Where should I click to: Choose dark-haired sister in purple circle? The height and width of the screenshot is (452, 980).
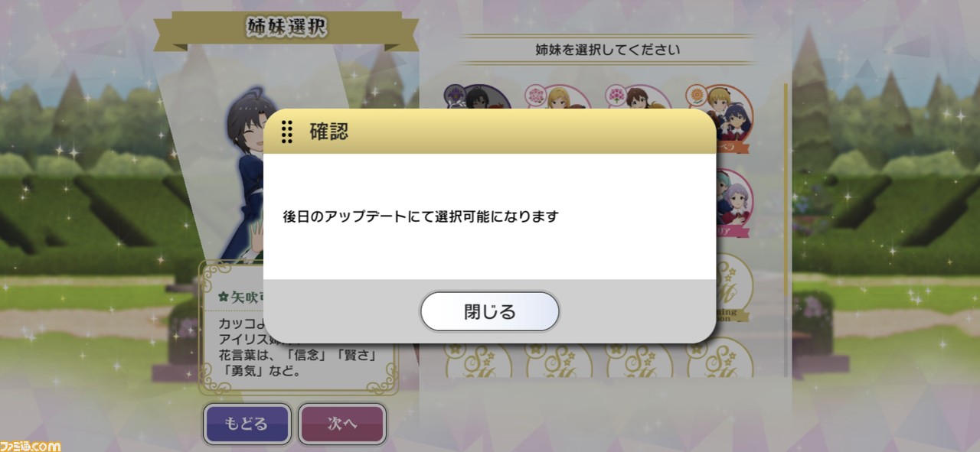[x=484, y=98]
